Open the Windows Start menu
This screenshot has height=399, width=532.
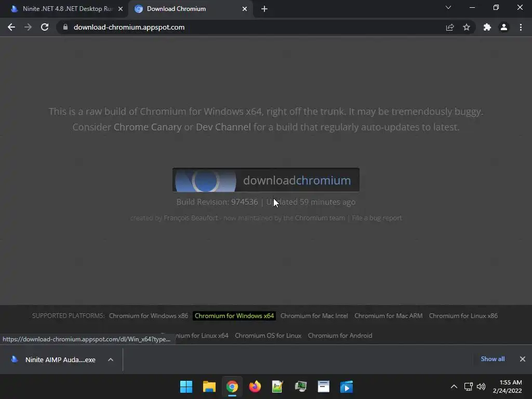point(187,387)
